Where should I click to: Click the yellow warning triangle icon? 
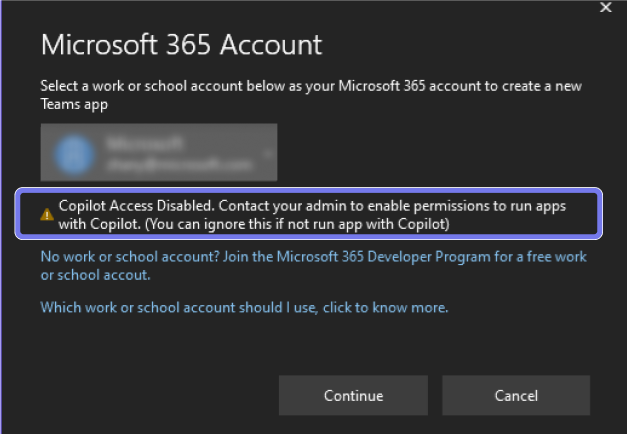[x=47, y=214]
